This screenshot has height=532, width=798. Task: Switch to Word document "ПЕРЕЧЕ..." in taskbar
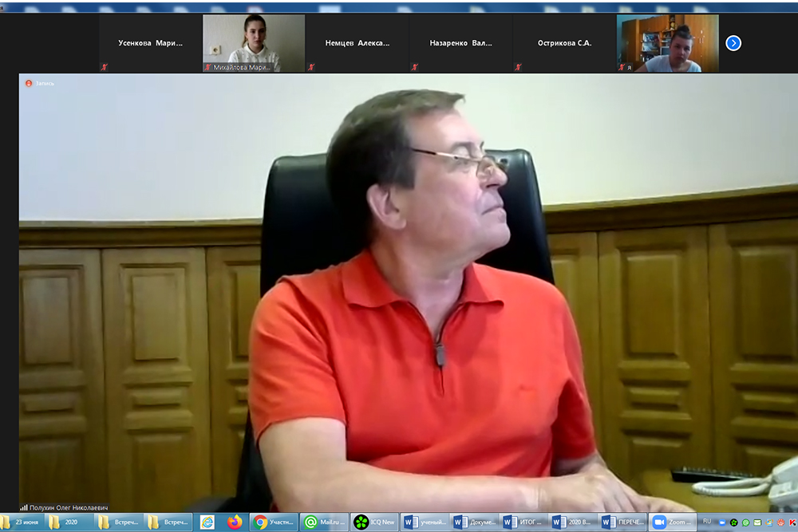tap(622, 522)
